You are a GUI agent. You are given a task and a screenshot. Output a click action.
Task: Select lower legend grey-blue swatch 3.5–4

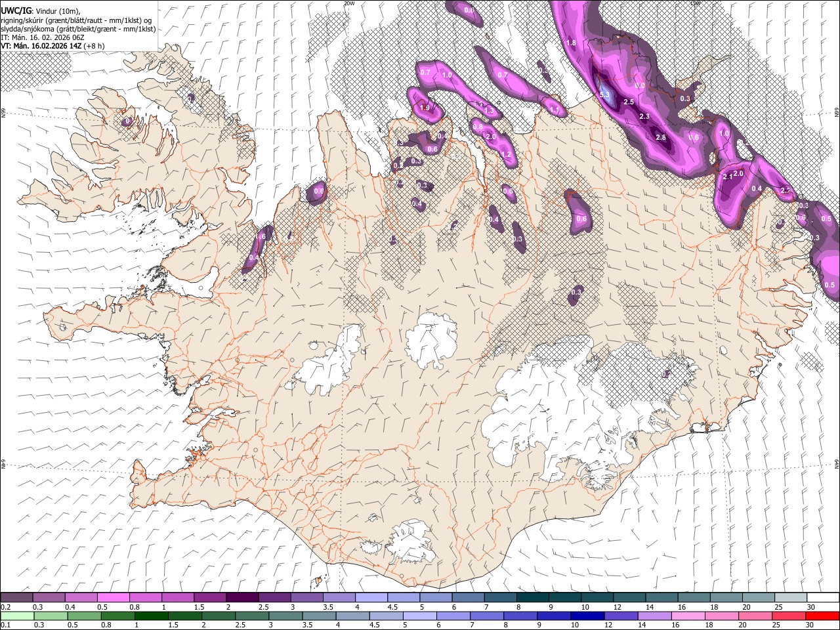319,616
